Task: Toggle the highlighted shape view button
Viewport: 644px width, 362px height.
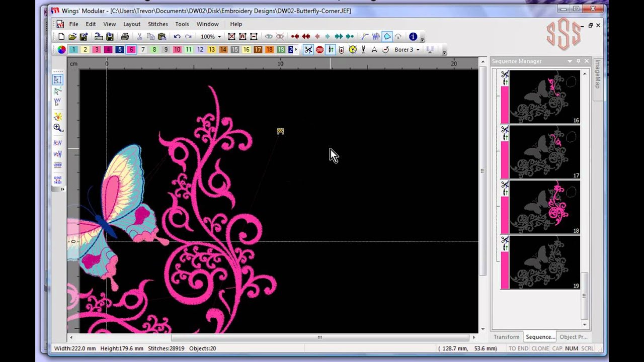Action: [387, 37]
